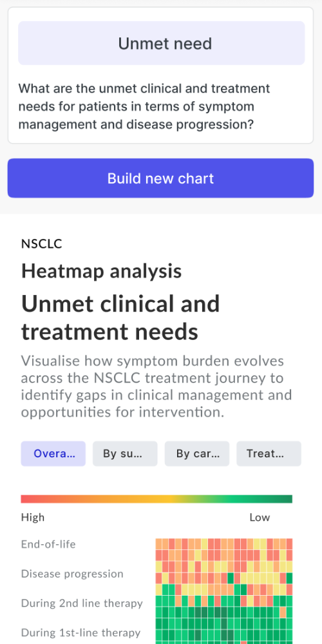Select the 'Low' legend label
The height and width of the screenshot is (644, 322).
[260, 518]
